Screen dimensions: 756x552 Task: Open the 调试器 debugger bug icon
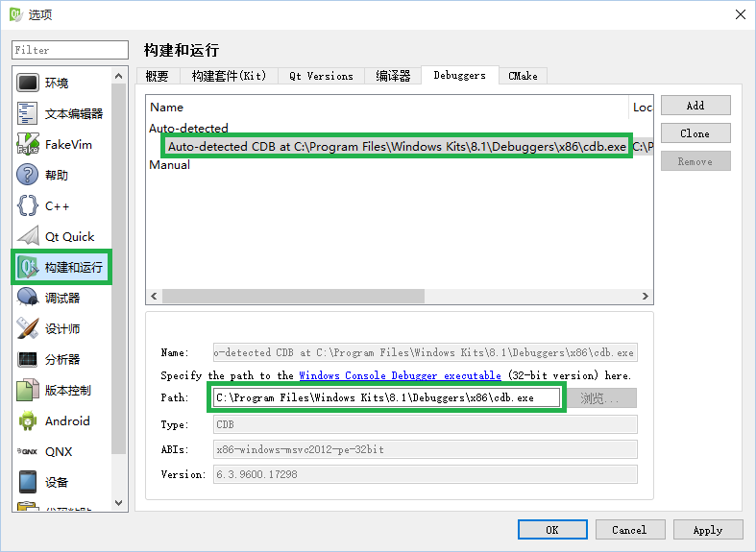(x=28, y=298)
